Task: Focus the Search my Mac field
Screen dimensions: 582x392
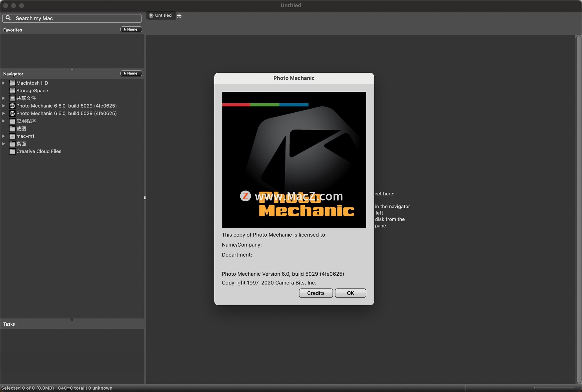Action: tap(72, 18)
